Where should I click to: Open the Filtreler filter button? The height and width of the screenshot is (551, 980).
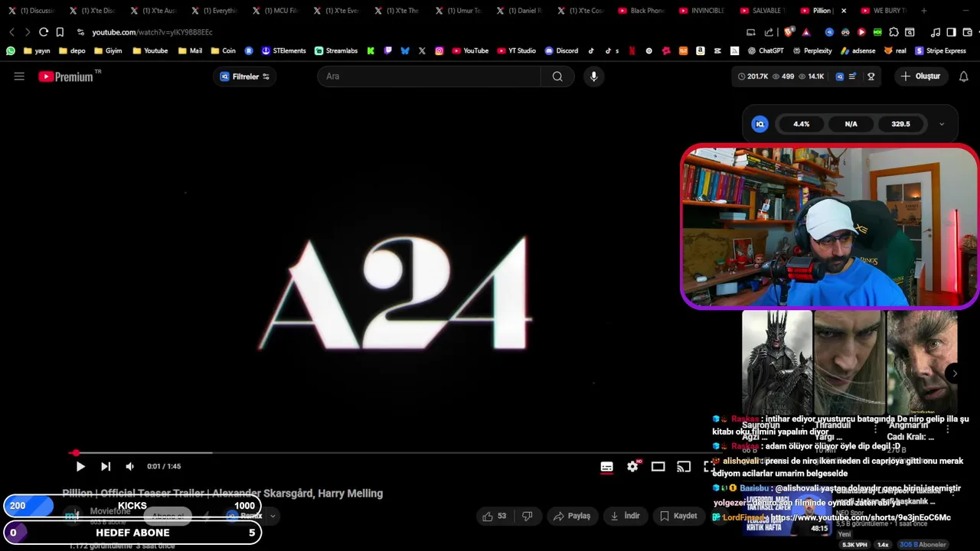click(x=245, y=77)
